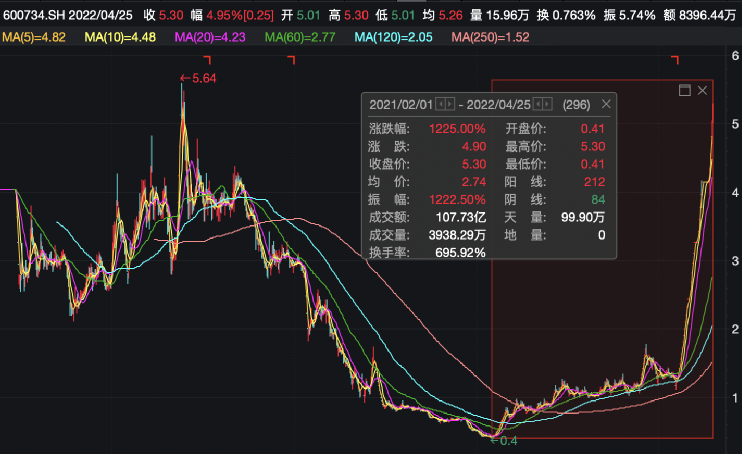
Task: Step the start date 2021/02/01 backward
Action: click(440, 104)
